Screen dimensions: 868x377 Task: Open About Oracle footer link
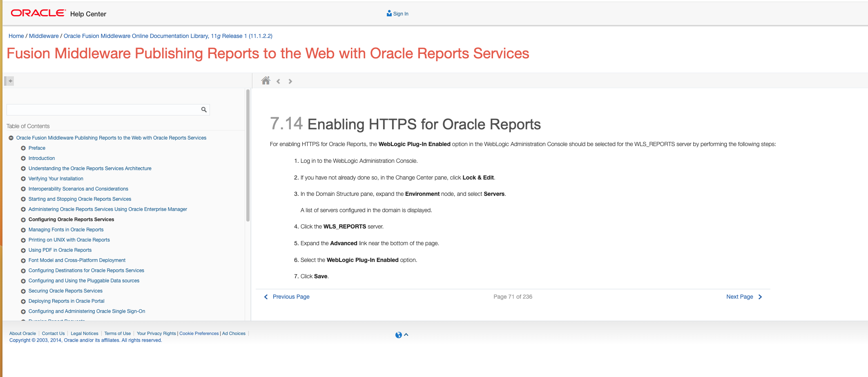[22, 333]
